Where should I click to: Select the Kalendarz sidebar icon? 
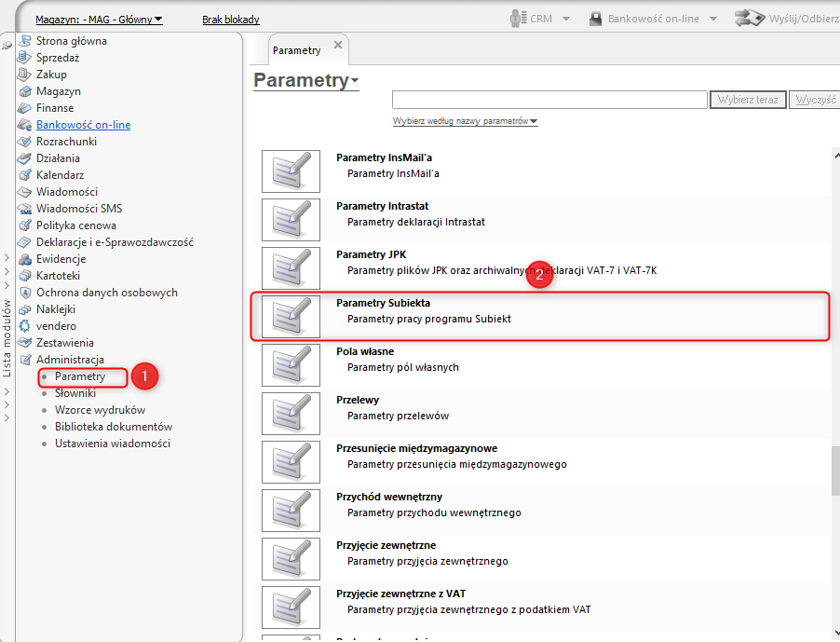click(24, 175)
